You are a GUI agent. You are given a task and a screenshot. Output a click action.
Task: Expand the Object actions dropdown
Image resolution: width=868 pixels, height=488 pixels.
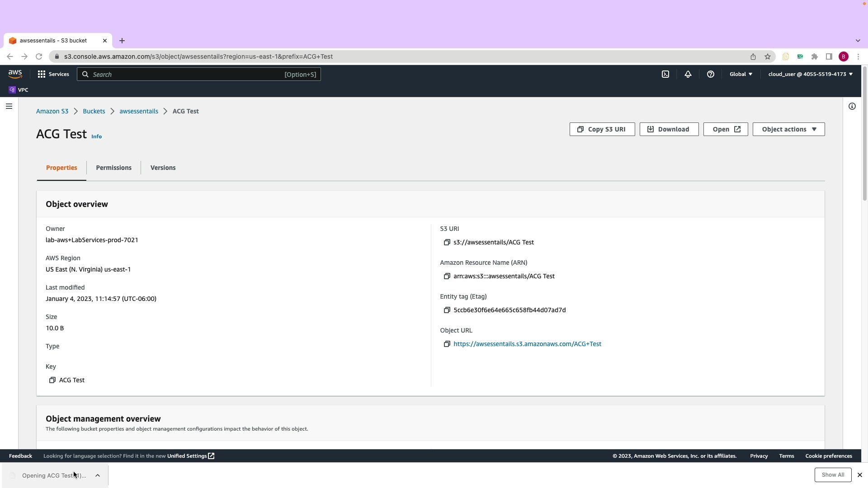point(788,129)
